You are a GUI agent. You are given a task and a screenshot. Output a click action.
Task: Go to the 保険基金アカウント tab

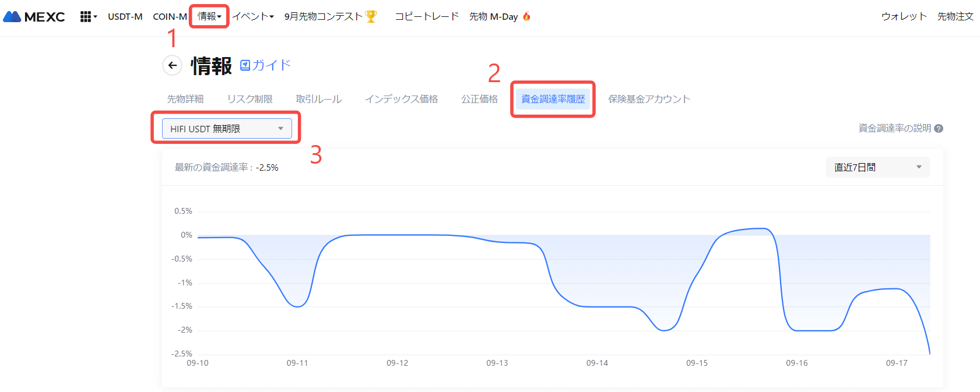coord(649,100)
